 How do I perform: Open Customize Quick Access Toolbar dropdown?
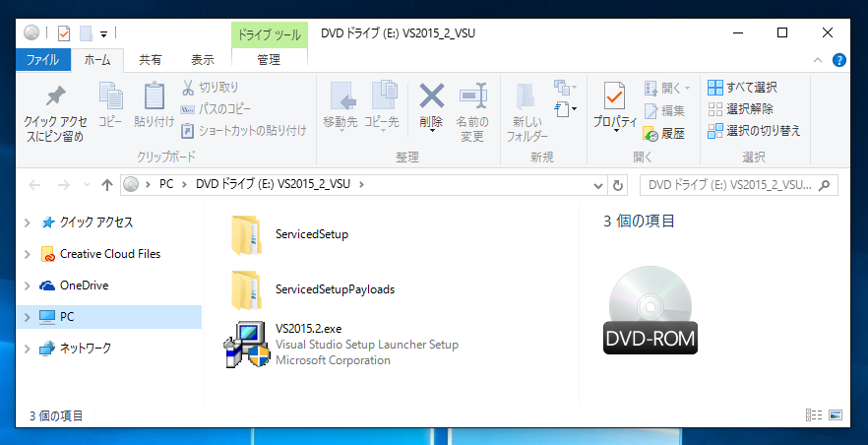pyautogui.click(x=103, y=34)
